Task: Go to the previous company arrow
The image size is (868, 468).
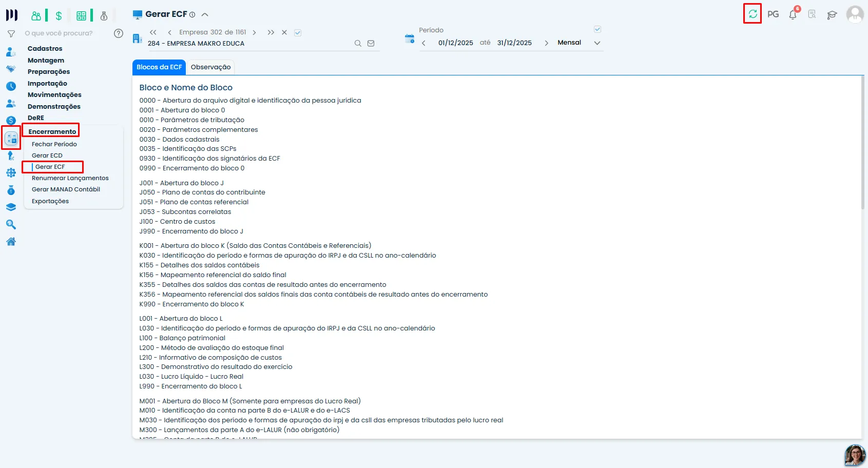Action: coord(169,32)
